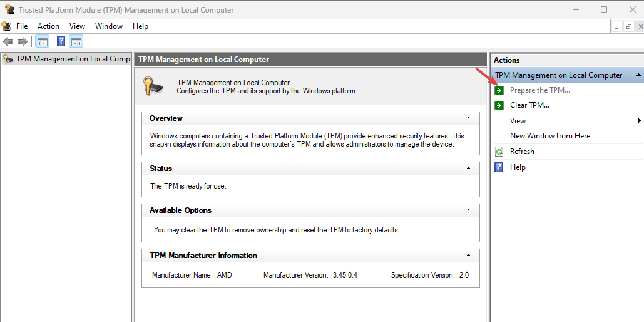Click the title bar TPM application icon
This screenshot has height=322, width=644.
(10, 9)
